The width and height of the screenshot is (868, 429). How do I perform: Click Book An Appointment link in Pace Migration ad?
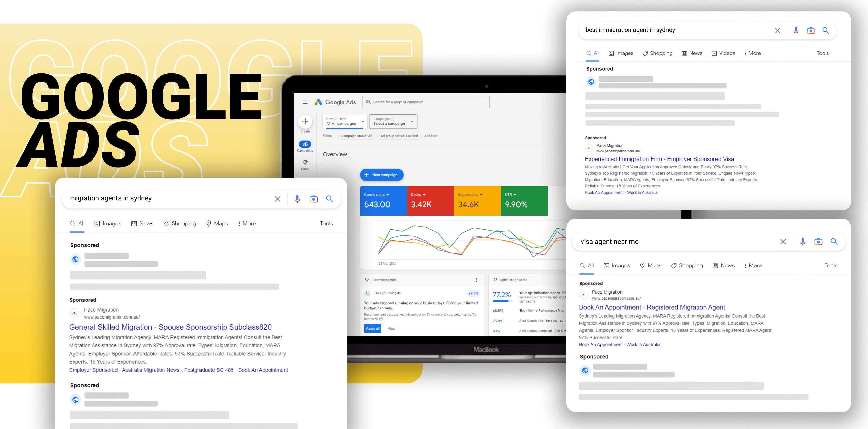[264, 369]
